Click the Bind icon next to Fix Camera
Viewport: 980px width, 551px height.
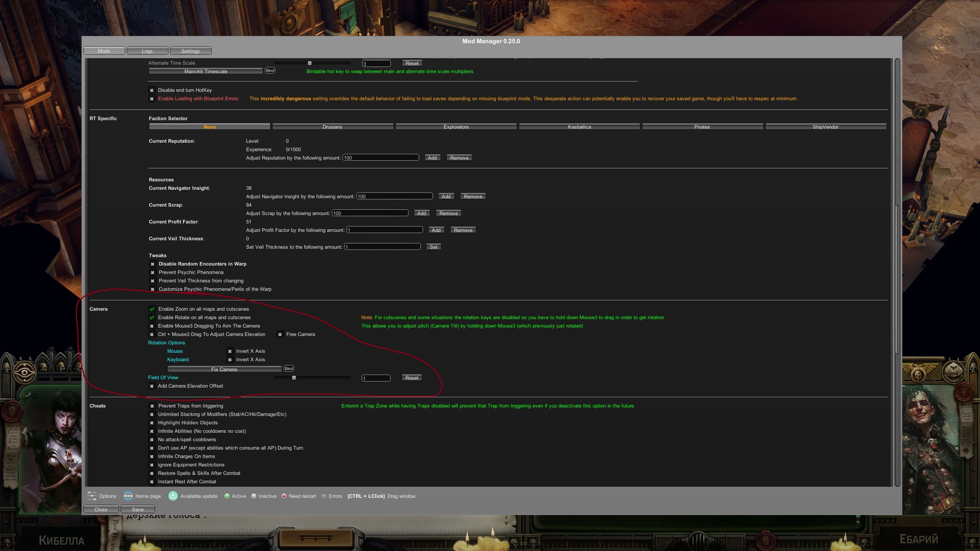pyautogui.click(x=289, y=368)
